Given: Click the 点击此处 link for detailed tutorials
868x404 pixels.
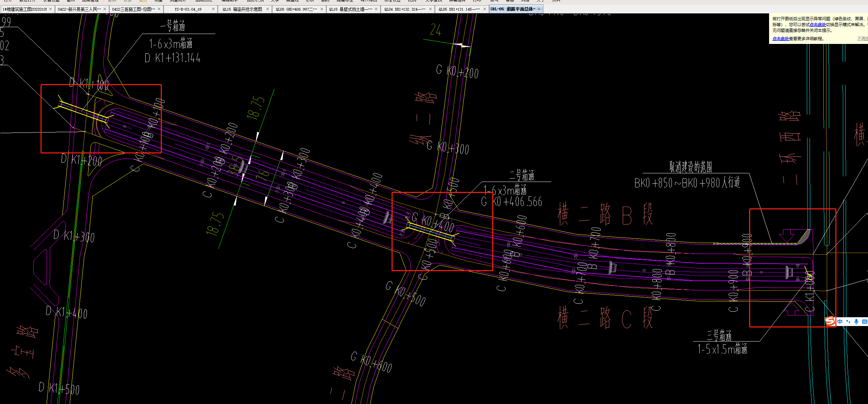Looking at the screenshot, I should pos(780,39).
